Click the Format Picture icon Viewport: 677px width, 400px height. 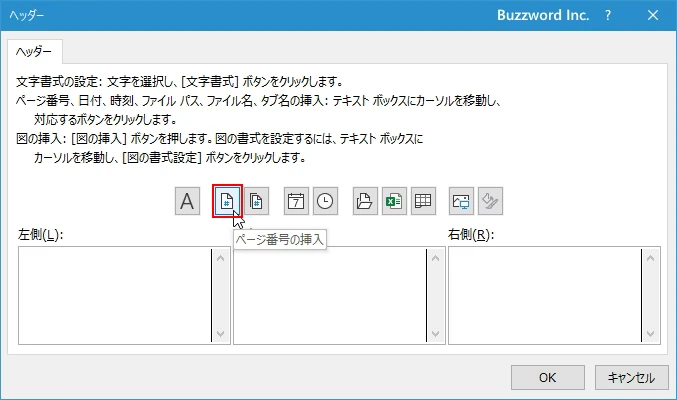click(x=490, y=201)
